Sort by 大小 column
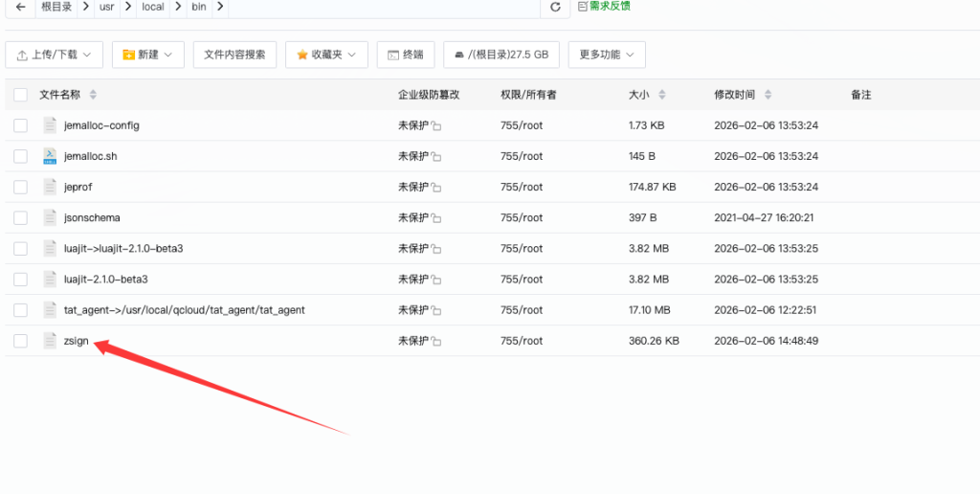This screenshot has width=980, height=494. [x=647, y=95]
